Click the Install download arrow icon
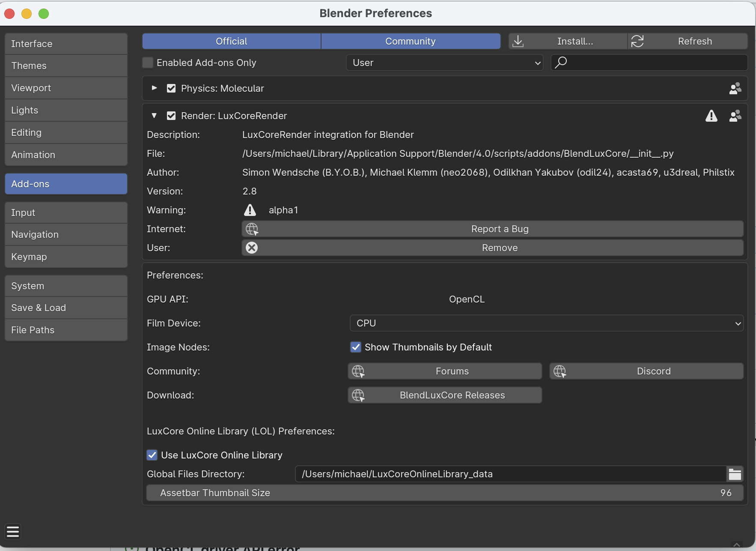The image size is (756, 551). 518,41
